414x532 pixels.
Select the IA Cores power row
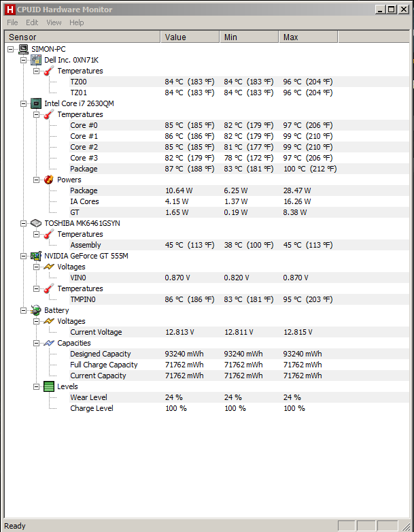coord(239,201)
